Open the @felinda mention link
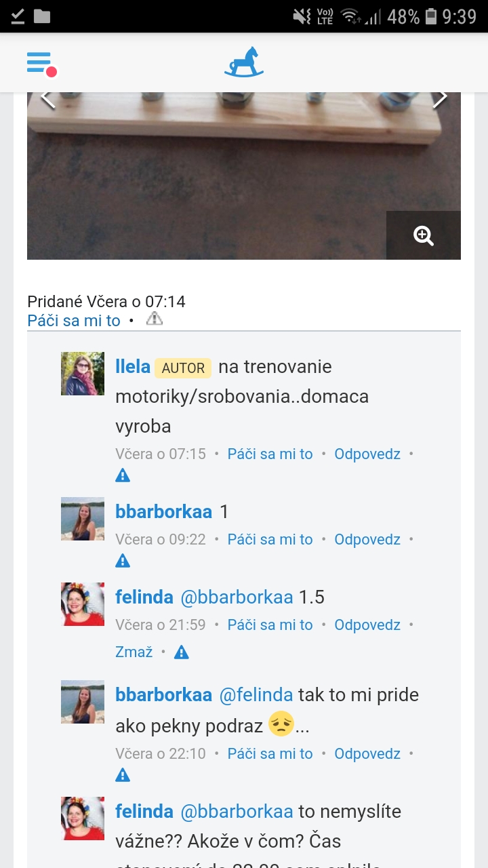 pyautogui.click(x=256, y=695)
